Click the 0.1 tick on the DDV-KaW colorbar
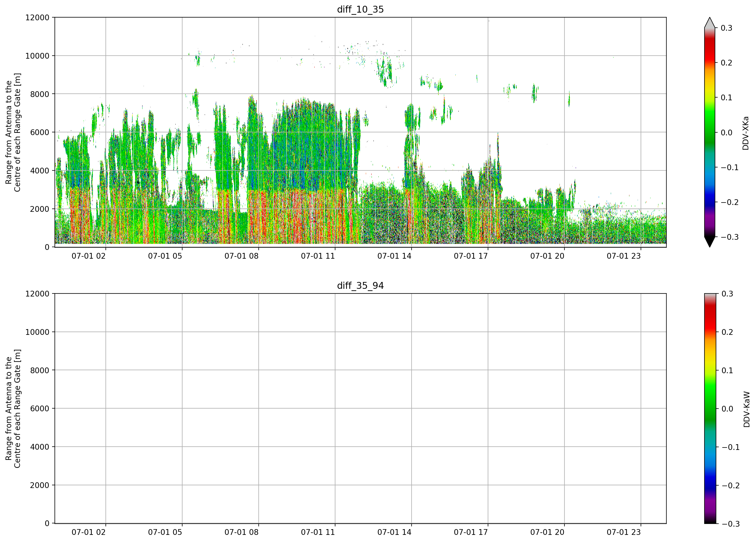This screenshot has height=542, width=756. pos(727,370)
